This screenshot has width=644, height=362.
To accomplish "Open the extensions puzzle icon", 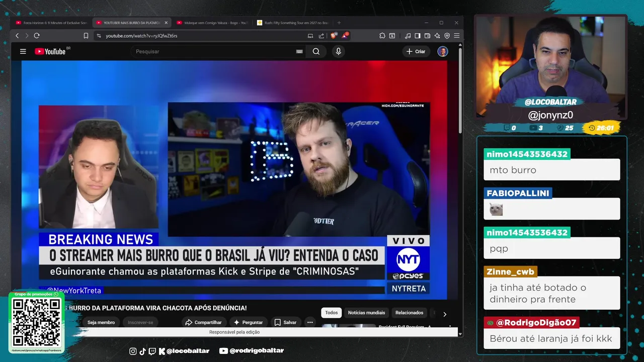I will (382, 36).
